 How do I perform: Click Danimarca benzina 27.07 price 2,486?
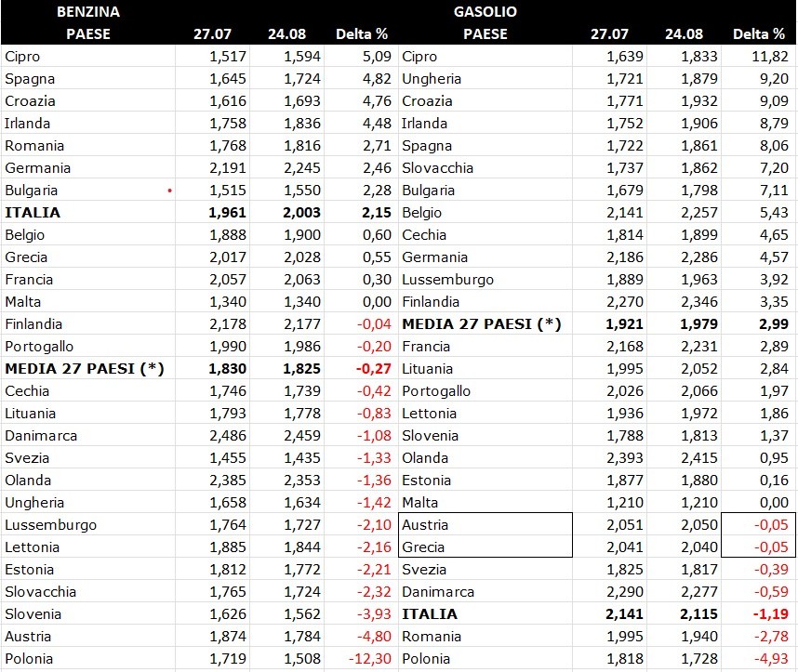click(x=213, y=435)
